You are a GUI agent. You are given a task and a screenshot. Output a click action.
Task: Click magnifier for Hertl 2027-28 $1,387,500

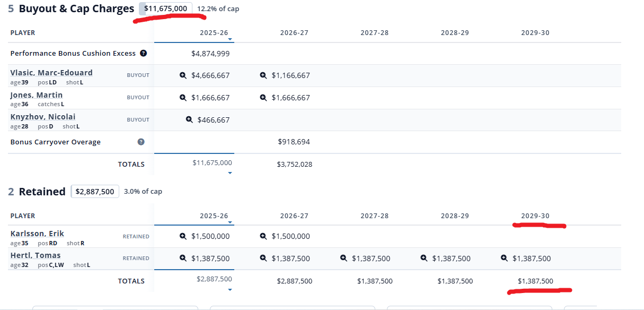point(343,259)
